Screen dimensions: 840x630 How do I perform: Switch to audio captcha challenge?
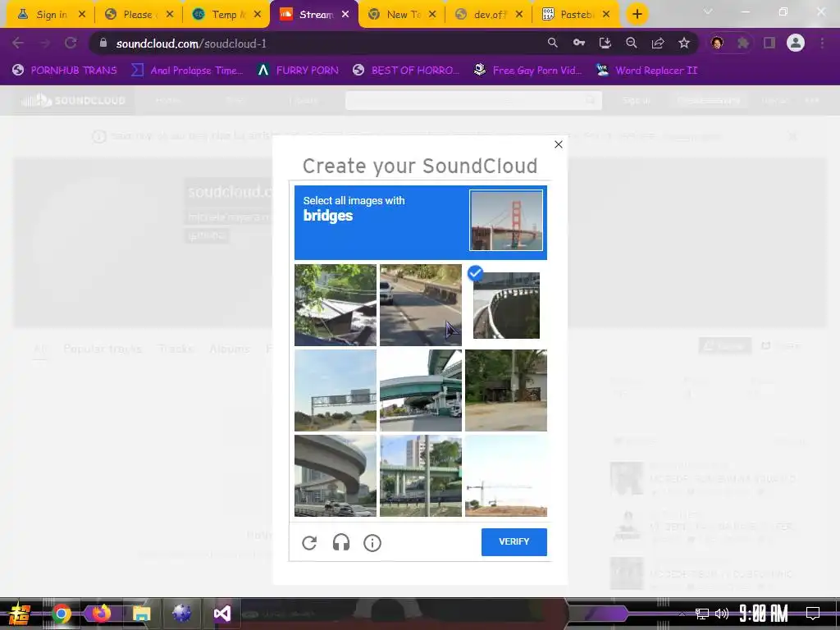point(340,543)
